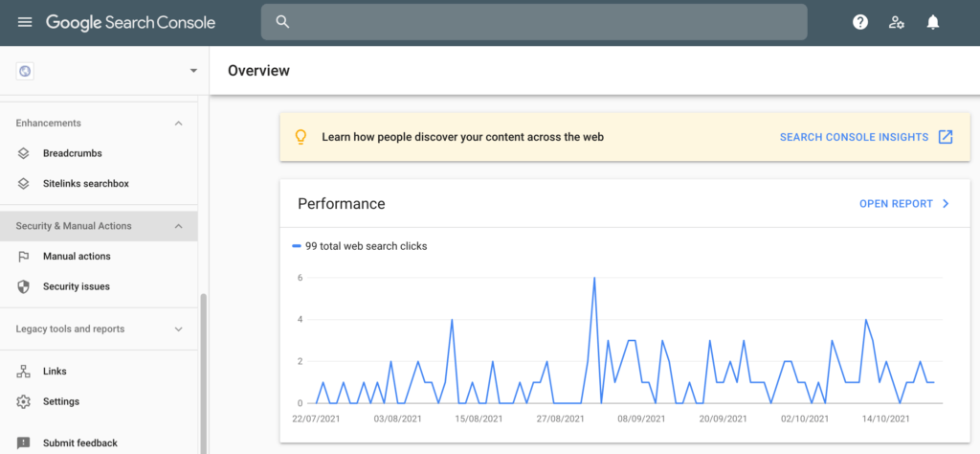Click the URL inspection search field

(534, 22)
